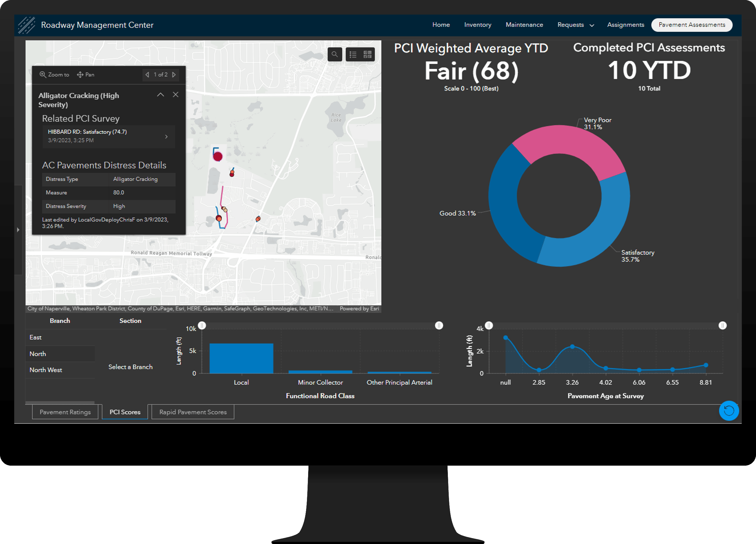
Task: Collapse the Alligator Cracking popup
Action: coord(161,95)
